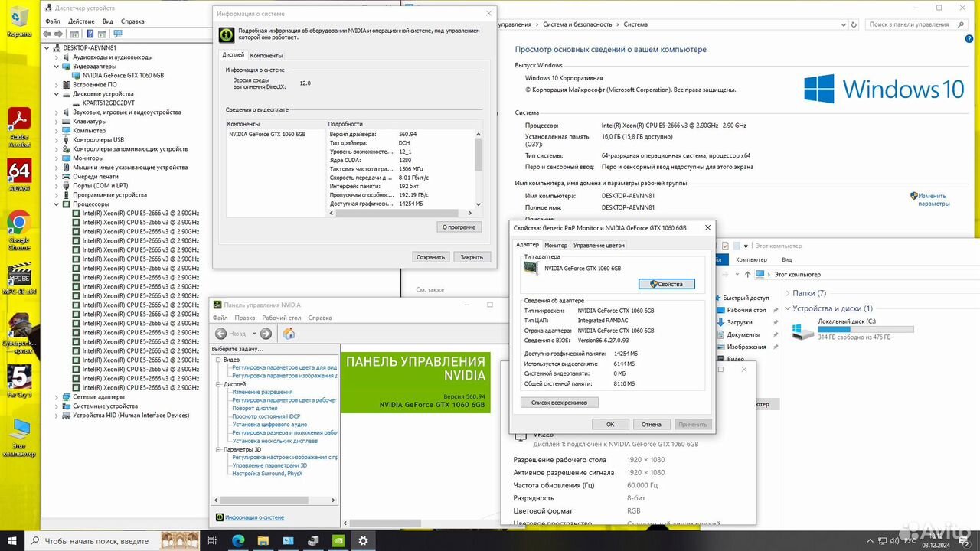Viewport: 980px width, 551px height.
Task: Expand the Мониторы node in Device Manager
Action: tap(57, 158)
